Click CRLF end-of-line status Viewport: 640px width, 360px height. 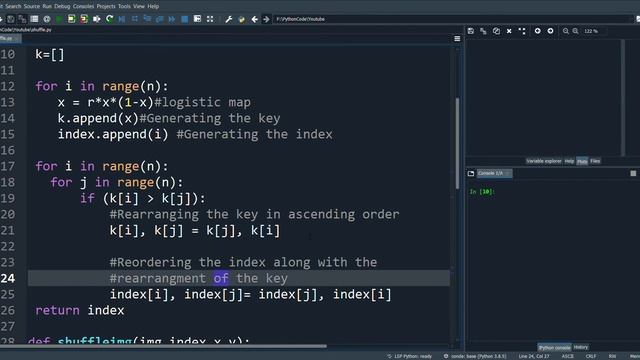pos(591,356)
